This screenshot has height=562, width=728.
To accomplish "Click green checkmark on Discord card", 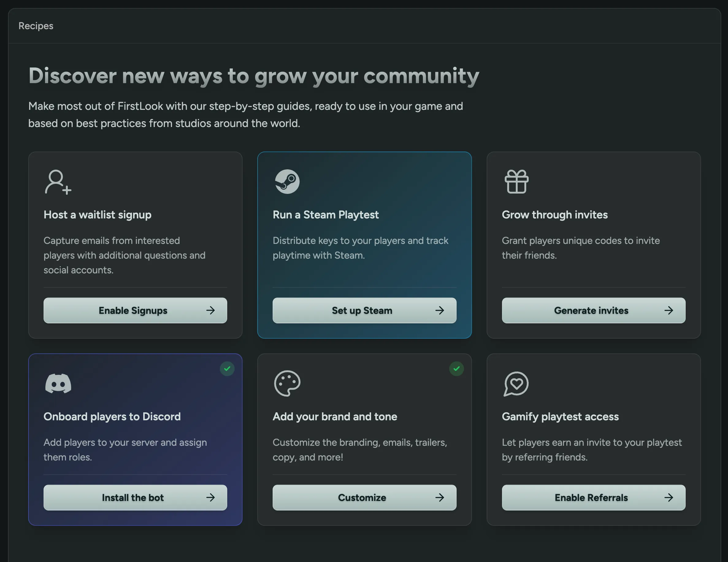I will tap(227, 368).
